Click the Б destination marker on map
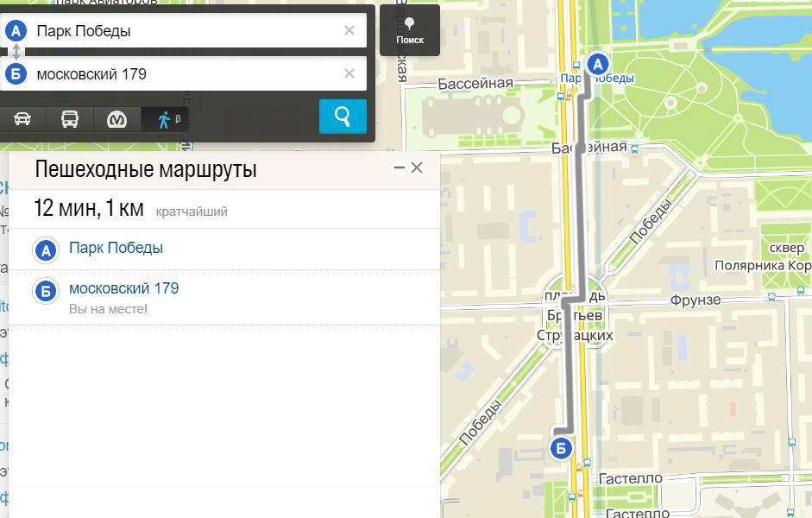Viewport: 812px width, 518px height. point(561,448)
